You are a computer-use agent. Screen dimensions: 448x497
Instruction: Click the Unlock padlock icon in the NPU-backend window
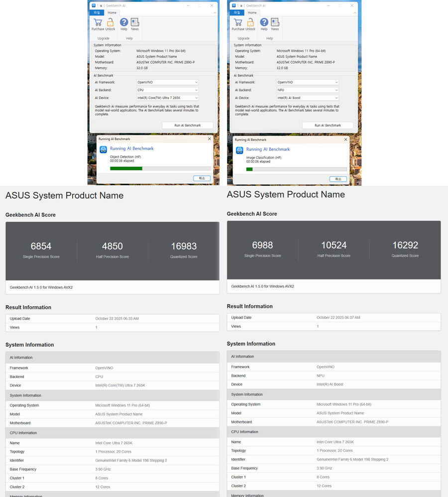click(250, 23)
